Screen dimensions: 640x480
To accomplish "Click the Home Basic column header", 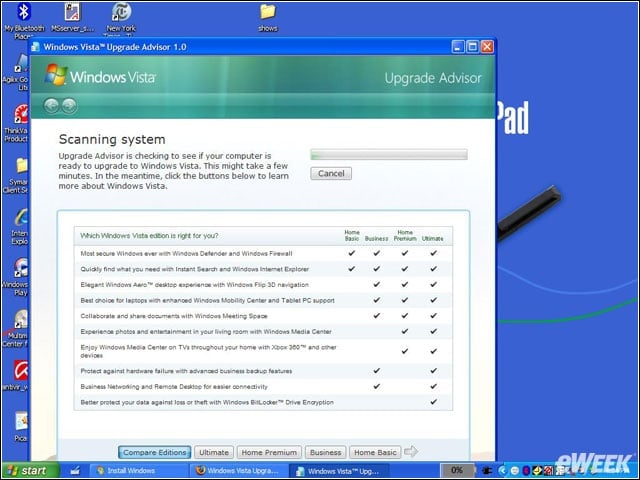I will pos(352,235).
